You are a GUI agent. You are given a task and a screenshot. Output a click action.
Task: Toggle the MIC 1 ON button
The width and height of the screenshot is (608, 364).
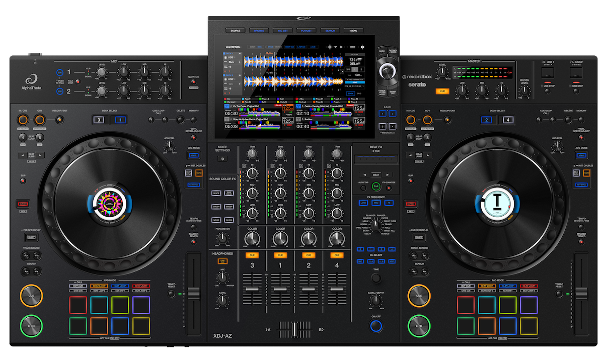pyautogui.click(x=60, y=72)
